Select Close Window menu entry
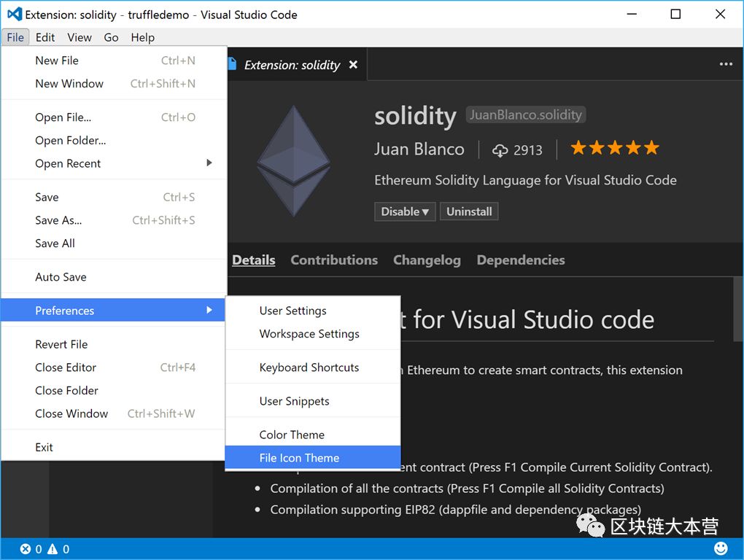This screenshot has height=560, width=744. pyautogui.click(x=114, y=413)
